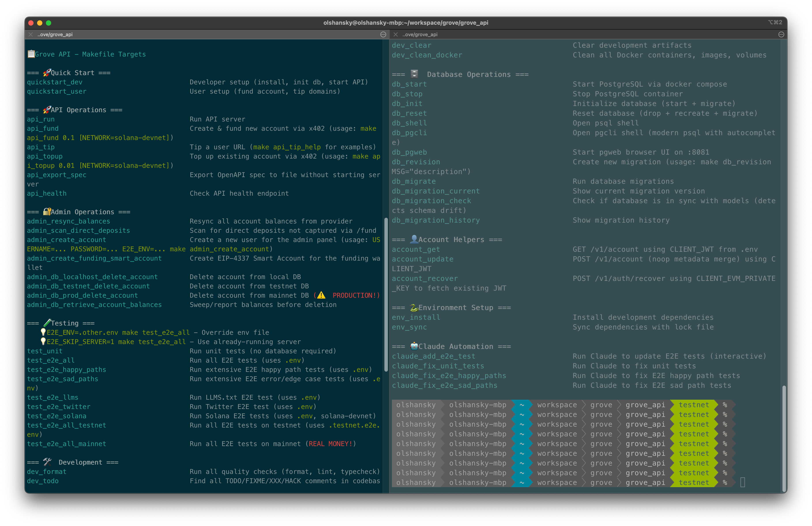Close the left grove_api pane

(x=31, y=34)
